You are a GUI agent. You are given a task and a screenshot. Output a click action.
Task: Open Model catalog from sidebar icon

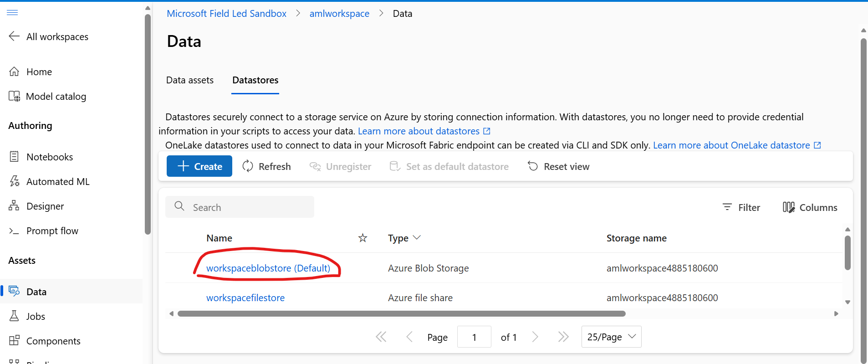(14, 96)
